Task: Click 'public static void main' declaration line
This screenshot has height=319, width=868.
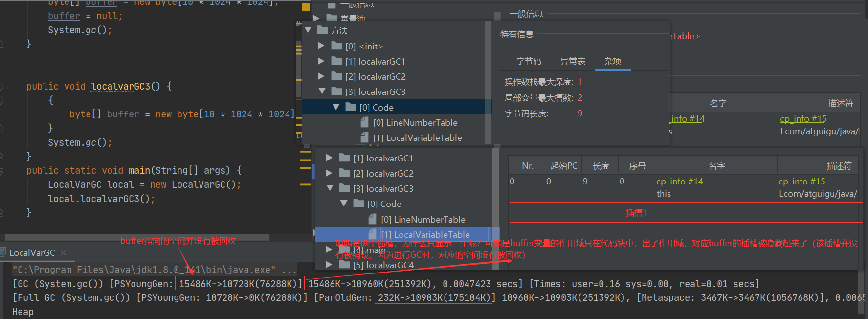Action: click(134, 171)
